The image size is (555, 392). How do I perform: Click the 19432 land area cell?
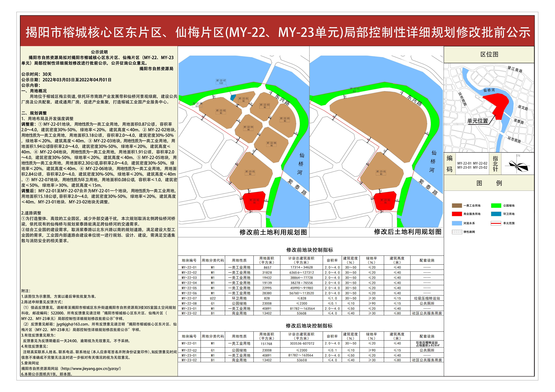pyautogui.click(x=267, y=278)
